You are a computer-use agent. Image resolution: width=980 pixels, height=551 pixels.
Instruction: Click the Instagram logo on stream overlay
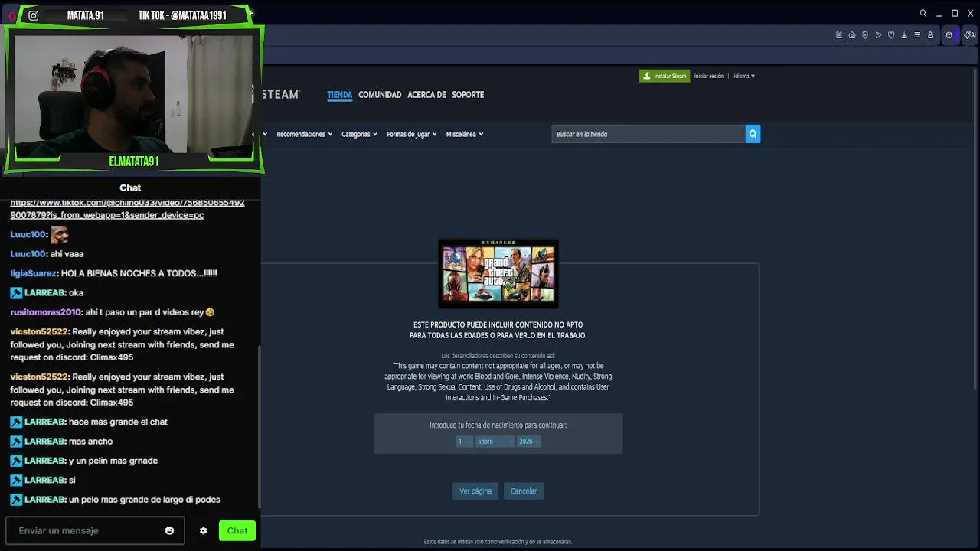coord(34,15)
